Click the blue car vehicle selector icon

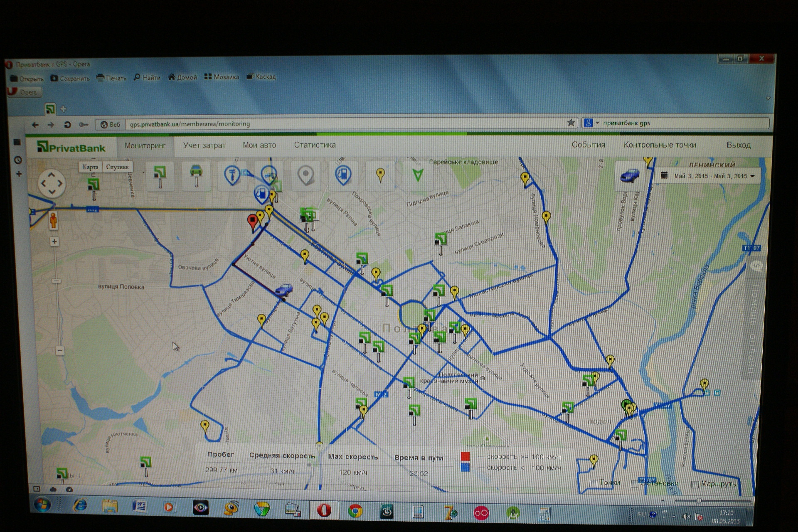[x=630, y=175]
